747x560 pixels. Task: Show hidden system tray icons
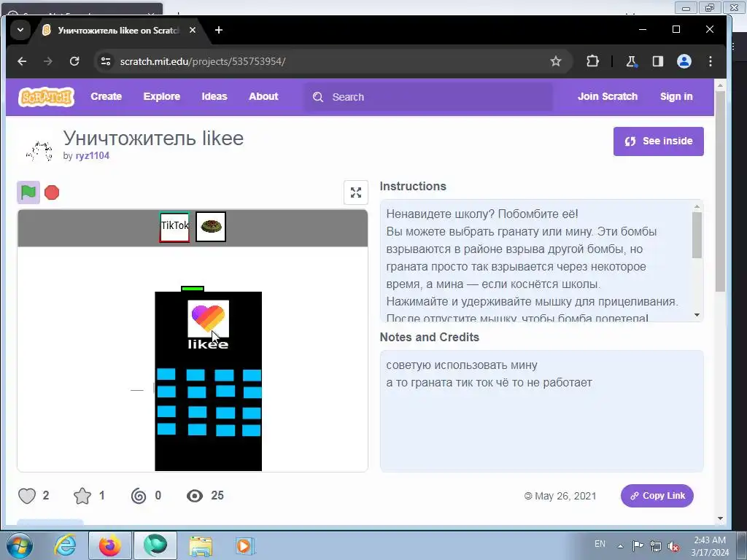click(x=620, y=545)
